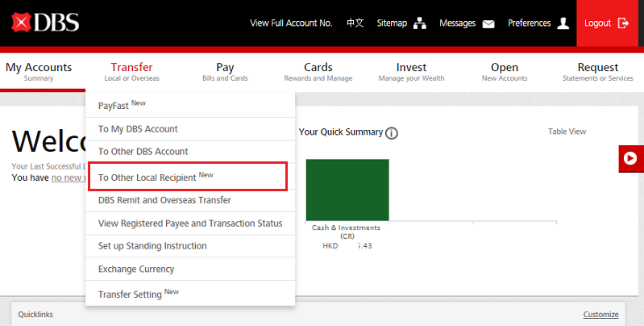Image resolution: width=644 pixels, height=326 pixels.
Task: Click Customize in Quicklinks
Action: pyautogui.click(x=600, y=314)
